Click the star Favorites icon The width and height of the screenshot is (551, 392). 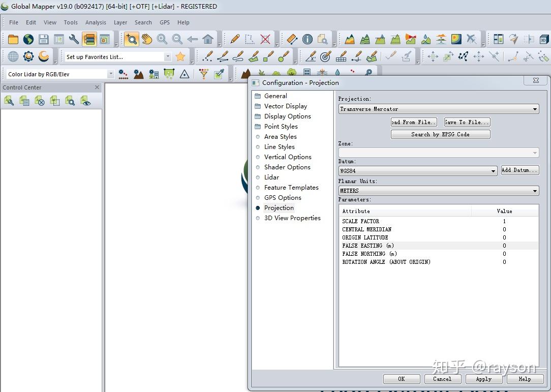(x=180, y=56)
